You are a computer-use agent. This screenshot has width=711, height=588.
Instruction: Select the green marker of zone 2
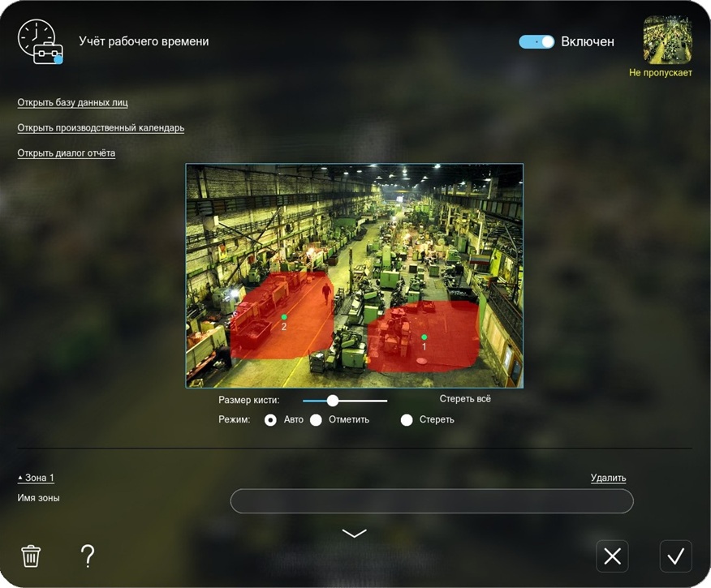pyautogui.click(x=283, y=316)
